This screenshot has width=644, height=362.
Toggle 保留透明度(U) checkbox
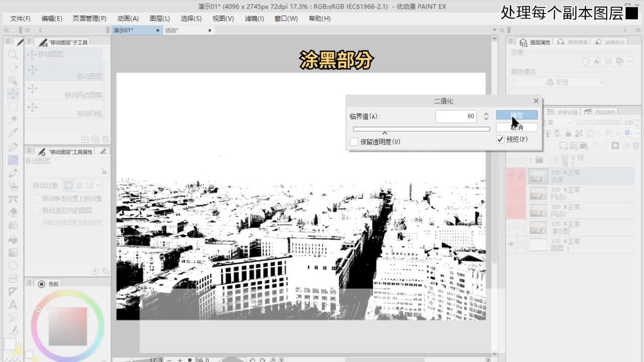pyautogui.click(x=354, y=142)
